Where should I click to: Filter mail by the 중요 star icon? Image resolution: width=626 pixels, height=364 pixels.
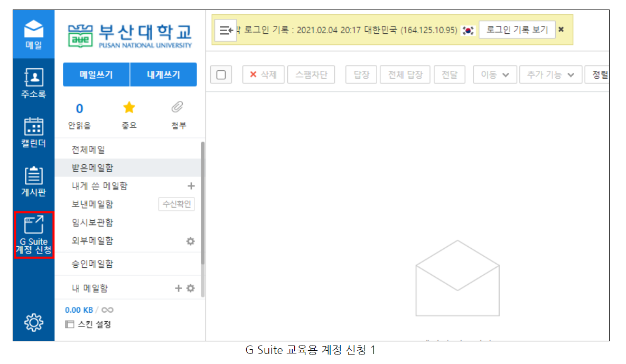pyautogui.click(x=129, y=107)
